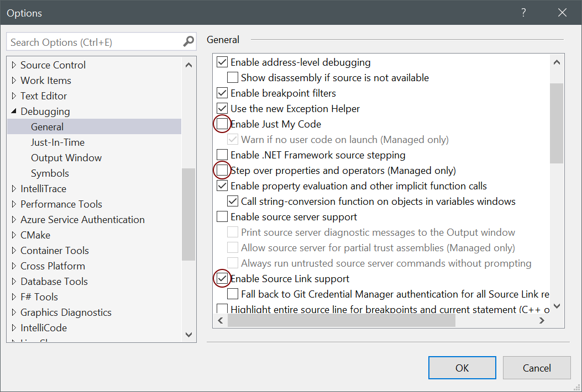Screen dimensions: 582x392
Task: Expand the Source Control node
Action: coord(14,65)
